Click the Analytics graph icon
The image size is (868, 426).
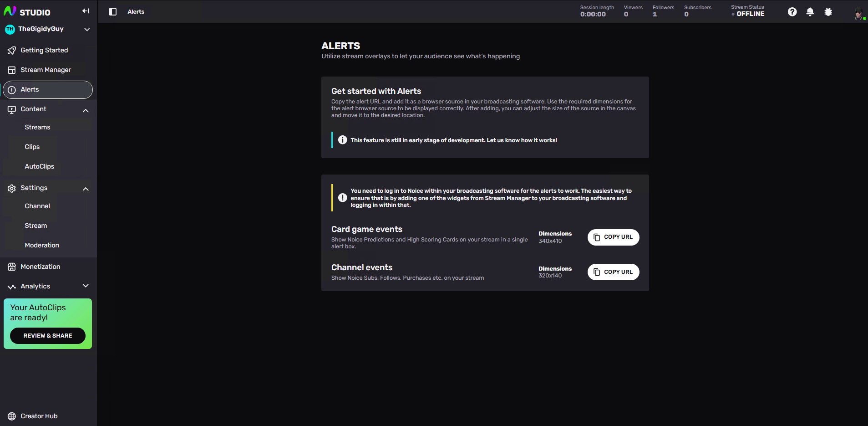[x=12, y=287]
